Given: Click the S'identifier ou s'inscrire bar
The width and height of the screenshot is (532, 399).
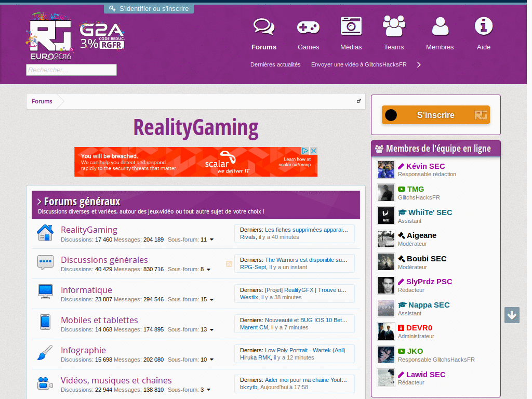Looking at the screenshot, I should pyautogui.click(x=149, y=8).
